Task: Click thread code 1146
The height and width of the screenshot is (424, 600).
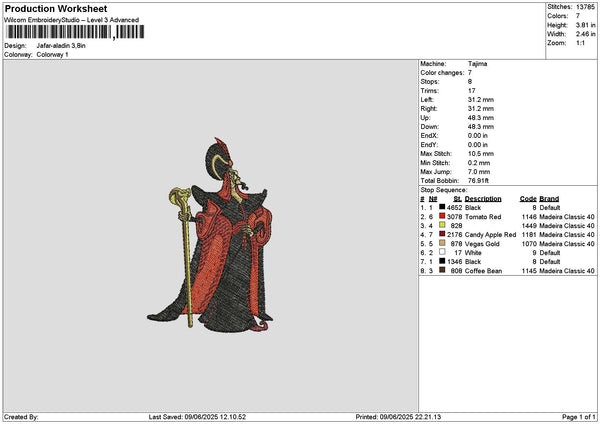Action: (529, 217)
